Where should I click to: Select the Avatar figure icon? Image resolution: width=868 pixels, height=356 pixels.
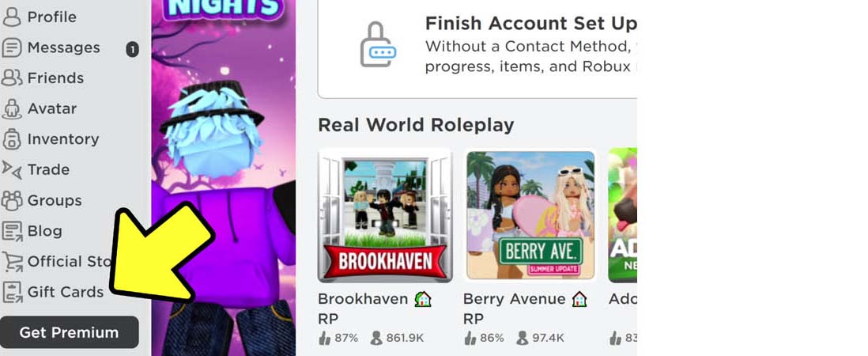[11, 108]
